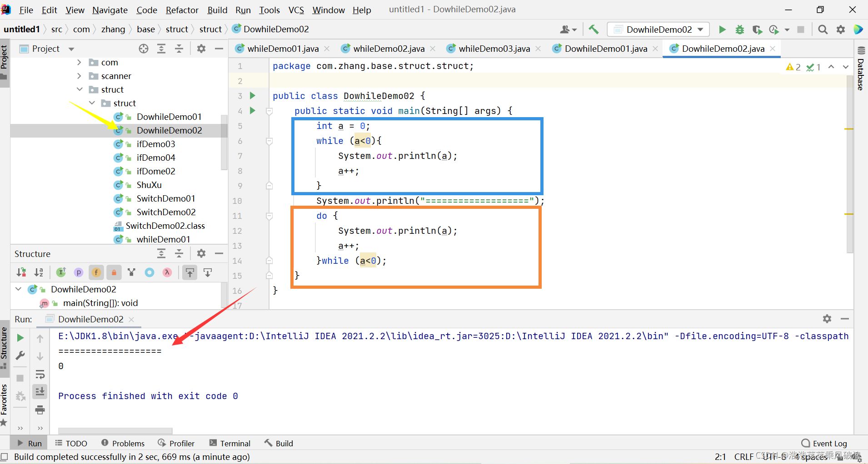The image size is (868, 464).
Task: Open Database side panel
Action: 861,68
